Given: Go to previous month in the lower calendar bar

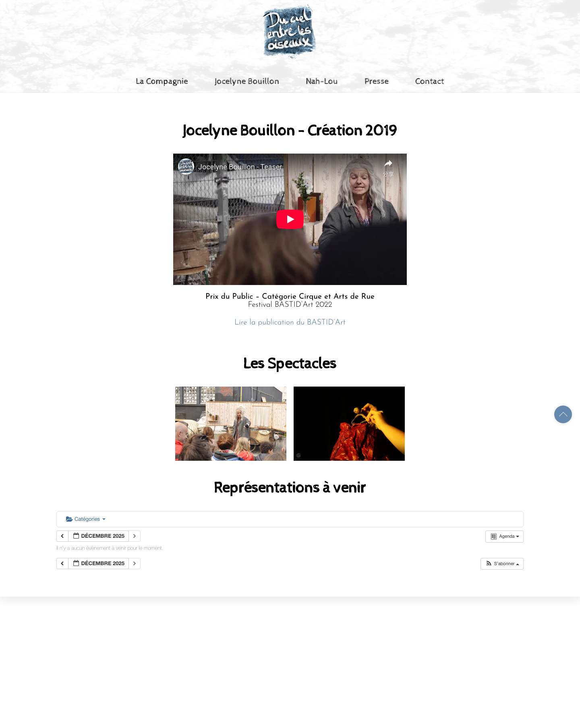Looking at the screenshot, I should point(62,564).
